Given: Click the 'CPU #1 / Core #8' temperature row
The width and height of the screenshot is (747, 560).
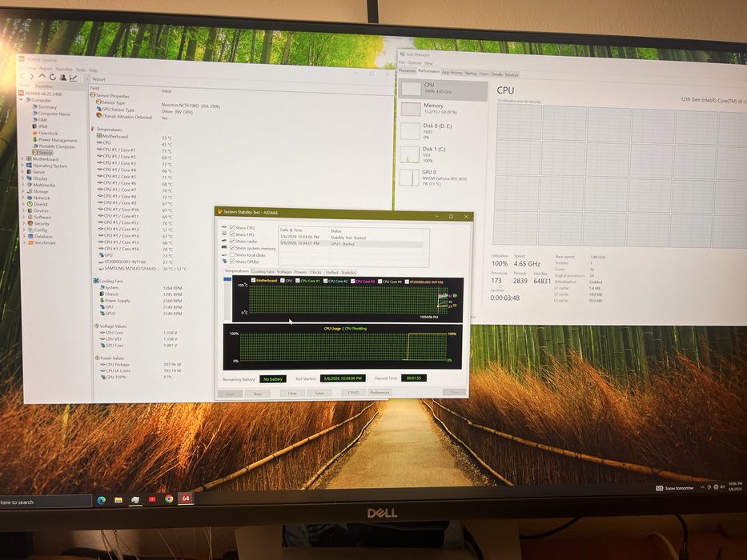Looking at the screenshot, I should (135, 197).
